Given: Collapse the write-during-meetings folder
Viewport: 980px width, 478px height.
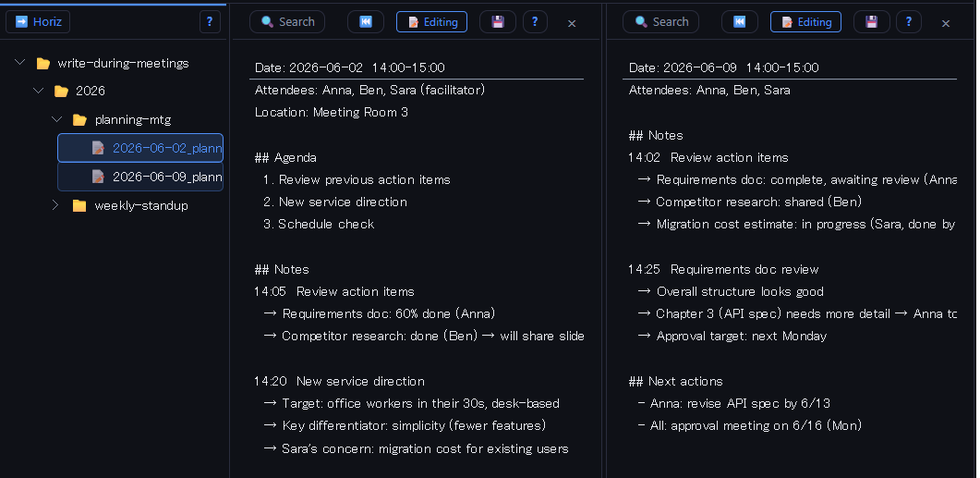Looking at the screenshot, I should tap(20, 63).
